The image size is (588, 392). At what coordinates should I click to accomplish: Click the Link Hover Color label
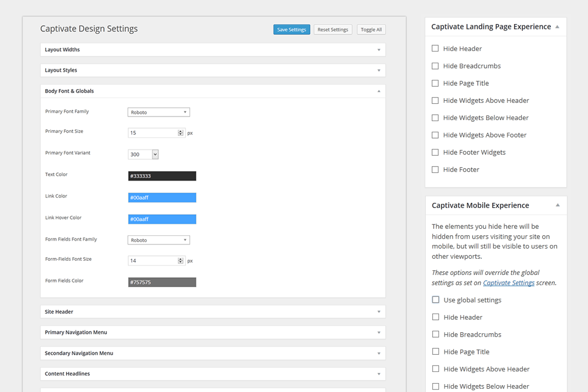tap(63, 218)
